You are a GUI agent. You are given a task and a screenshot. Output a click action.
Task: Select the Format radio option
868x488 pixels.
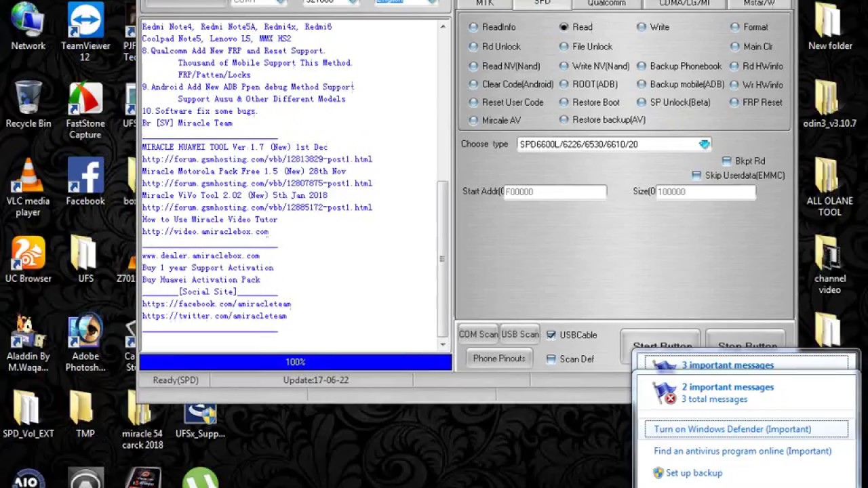tap(735, 27)
